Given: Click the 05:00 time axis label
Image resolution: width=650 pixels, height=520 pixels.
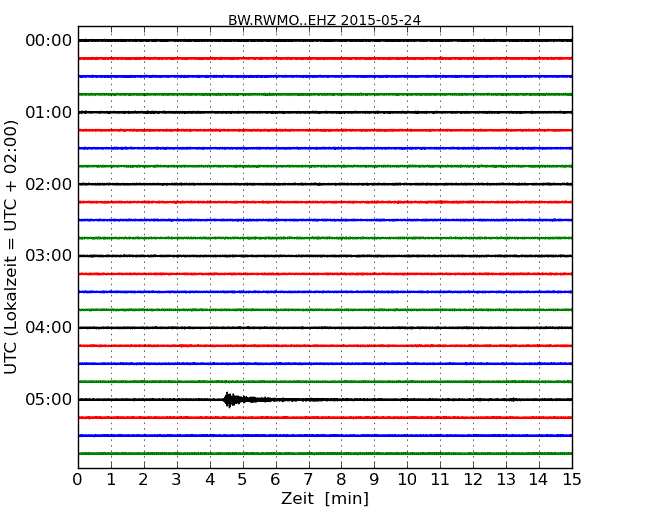Looking at the screenshot, I should [49, 399].
